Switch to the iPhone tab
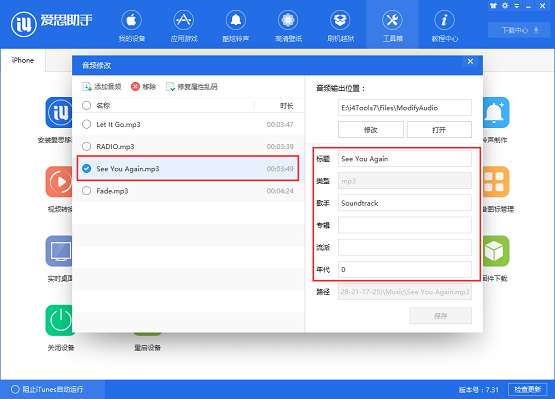The height and width of the screenshot is (399, 555). [x=23, y=60]
